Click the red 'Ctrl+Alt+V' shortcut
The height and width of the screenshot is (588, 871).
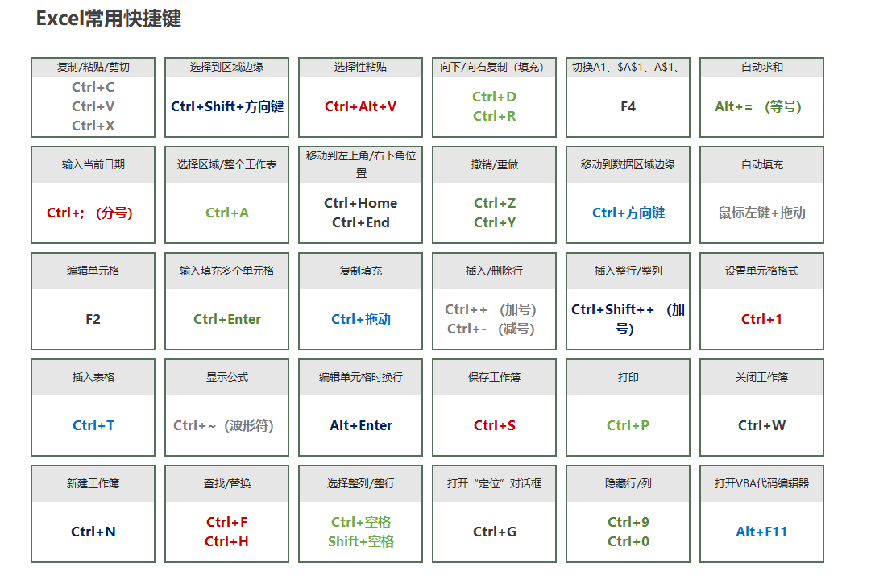click(360, 106)
